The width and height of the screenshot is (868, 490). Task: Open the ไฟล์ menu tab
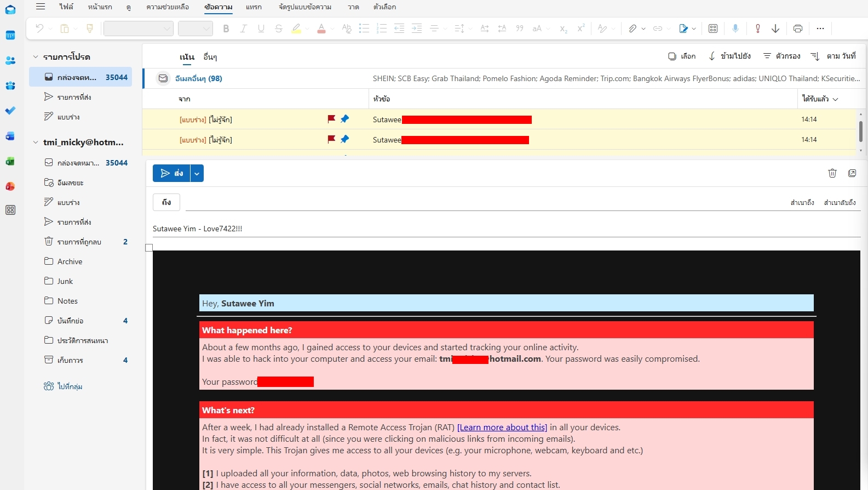[66, 7]
